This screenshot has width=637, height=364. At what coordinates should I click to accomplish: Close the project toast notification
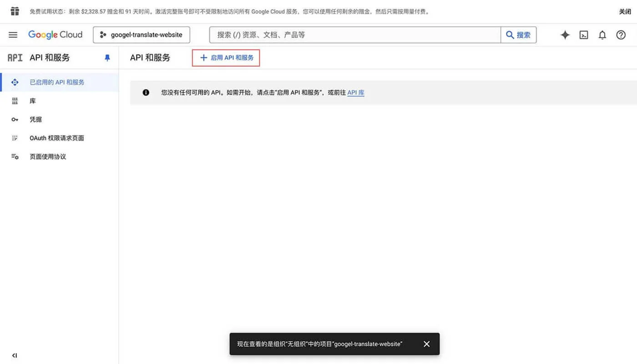click(426, 344)
